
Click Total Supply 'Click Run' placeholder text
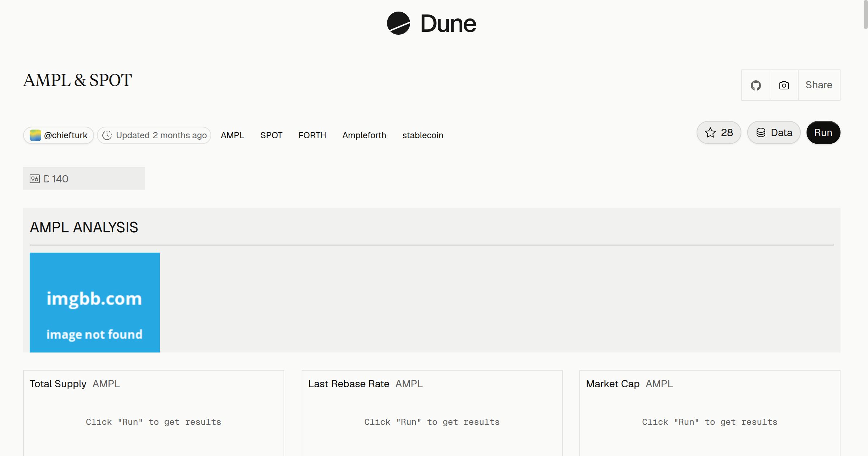click(x=153, y=422)
